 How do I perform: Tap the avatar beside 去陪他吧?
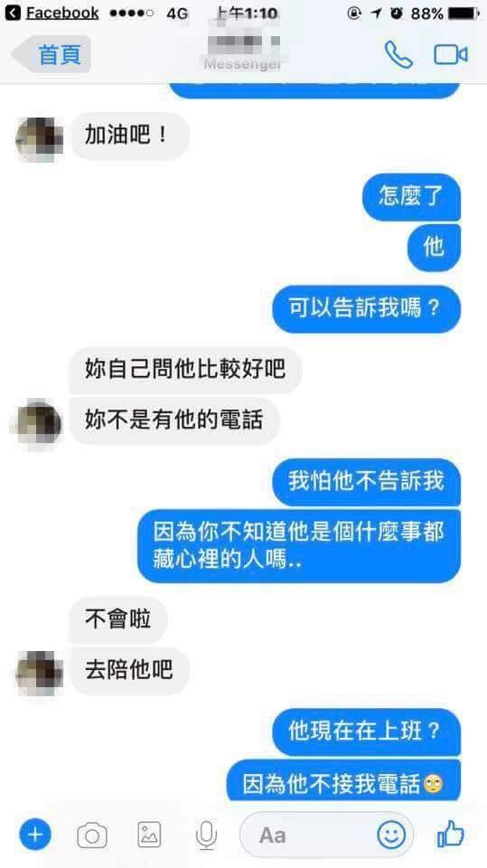[x=39, y=673]
